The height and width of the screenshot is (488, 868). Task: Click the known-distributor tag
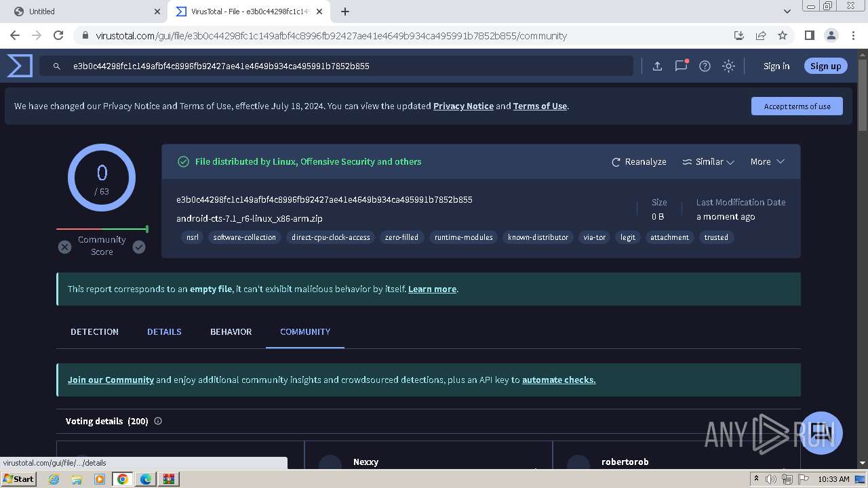tap(538, 237)
